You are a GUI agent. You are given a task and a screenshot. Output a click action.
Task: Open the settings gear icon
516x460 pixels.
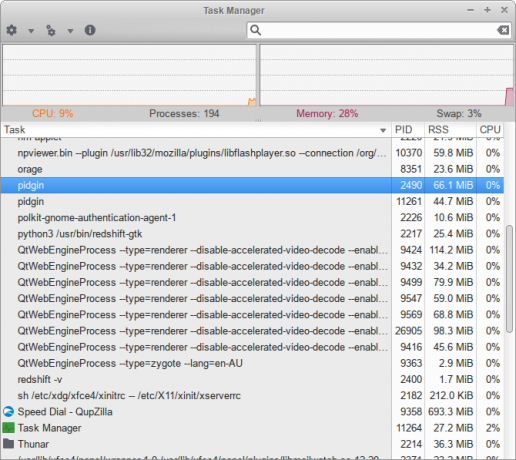click(x=12, y=30)
